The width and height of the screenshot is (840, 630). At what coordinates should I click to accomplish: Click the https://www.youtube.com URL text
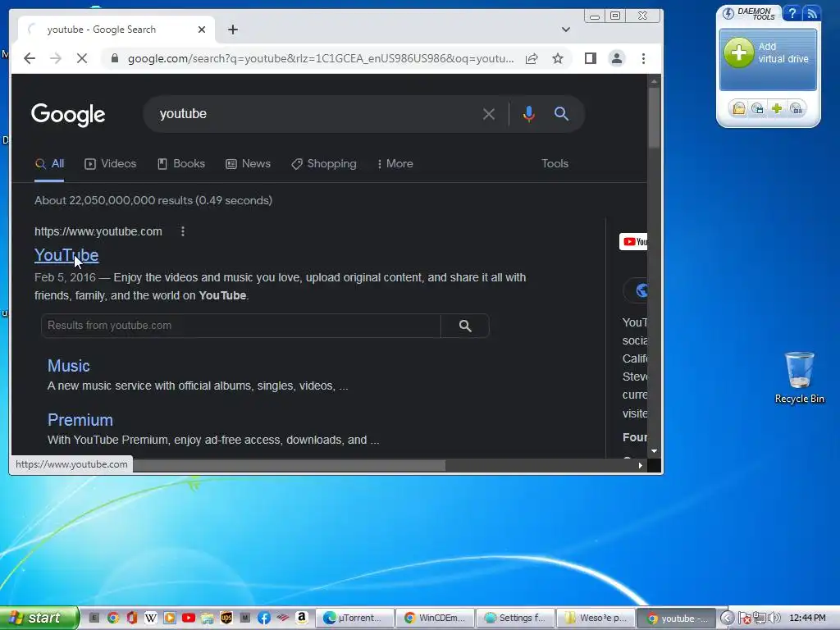(98, 231)
